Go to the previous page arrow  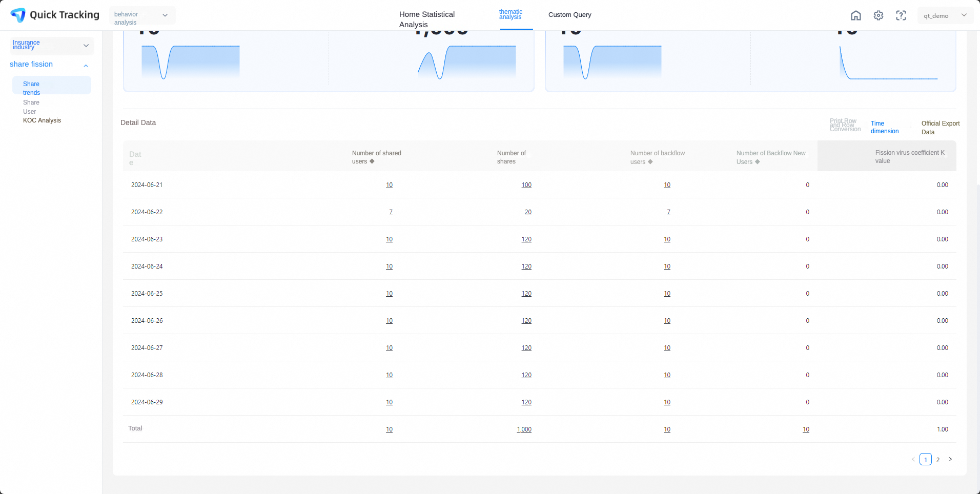pyautogui.click(x=913, y=459)
